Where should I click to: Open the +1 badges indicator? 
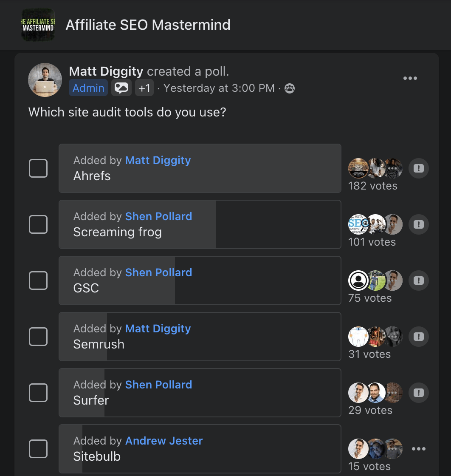tap(144, 88)
